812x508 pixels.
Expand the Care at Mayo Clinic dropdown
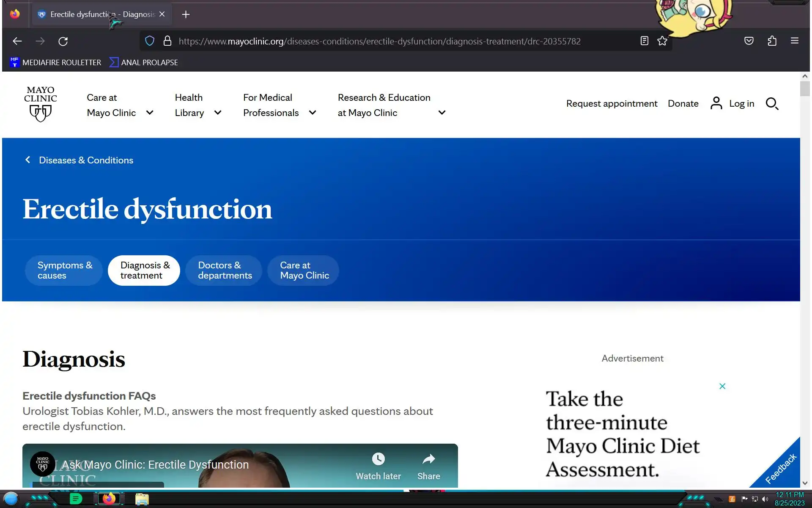[x=149, y=113]
